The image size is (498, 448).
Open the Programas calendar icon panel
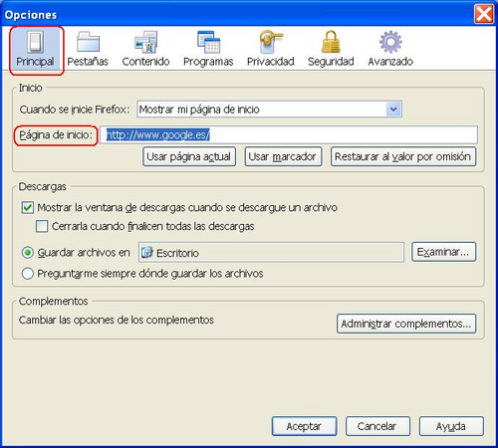208,42
